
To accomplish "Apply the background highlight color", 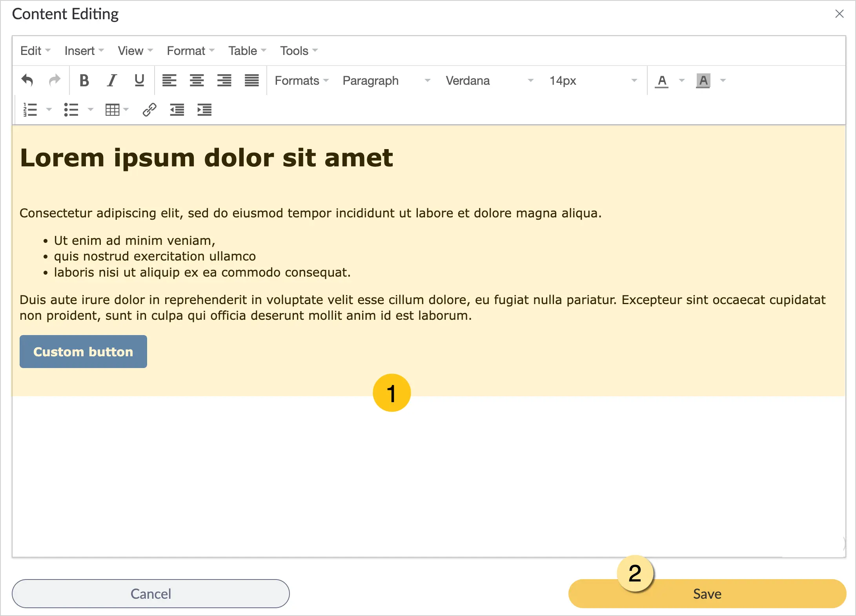I will (703, 81).
